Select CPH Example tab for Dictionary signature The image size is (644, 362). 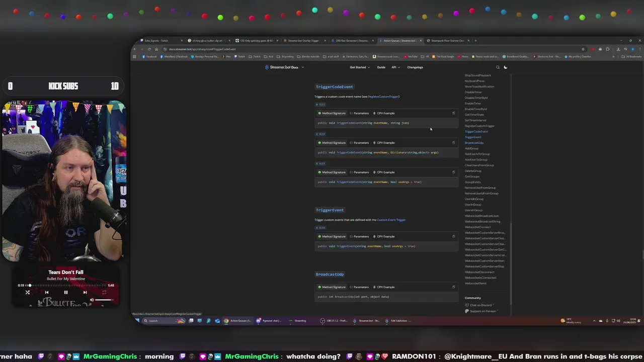coord(384,143)
